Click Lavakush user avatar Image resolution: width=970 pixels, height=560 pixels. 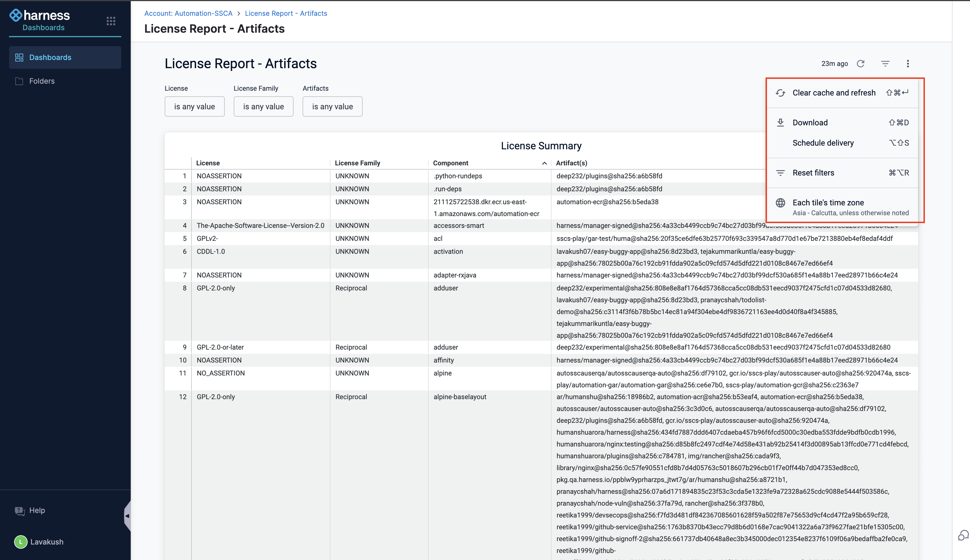(x=21, y=541)
